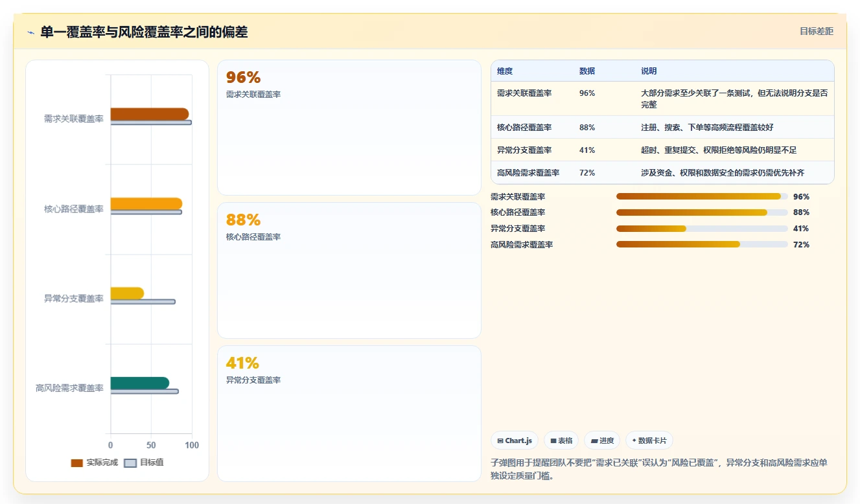Click the 核心路径覆盖率 caption under the 88% card
The height and width of the screenshot is (504, 860).
pyautogui.click(x=253, y=237)
